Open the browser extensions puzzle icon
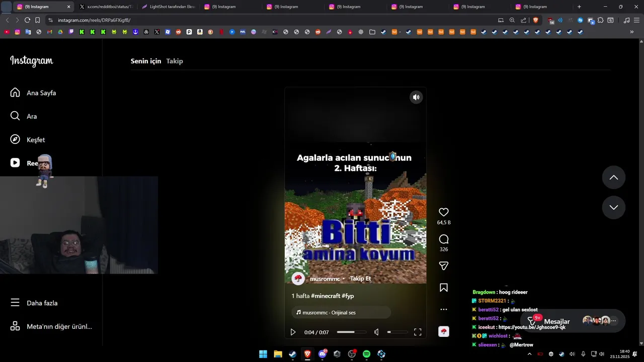The width and height of the screenshot is (644, 362). coord(600,20)
